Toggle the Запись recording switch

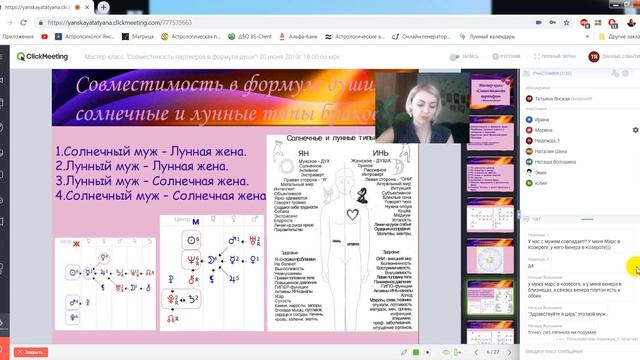pyautogui.click(x=464, y=56)
